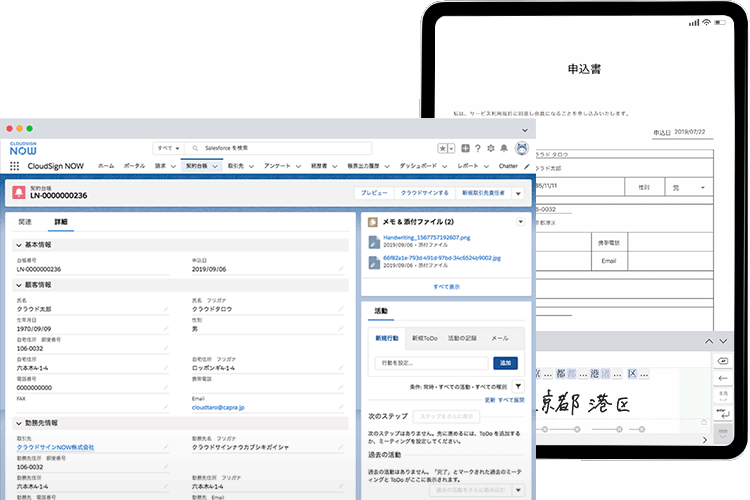This screenshot has width=750, height=500.
Task: Switch to the 関連 tab
Action: click(x=25, y=222)
